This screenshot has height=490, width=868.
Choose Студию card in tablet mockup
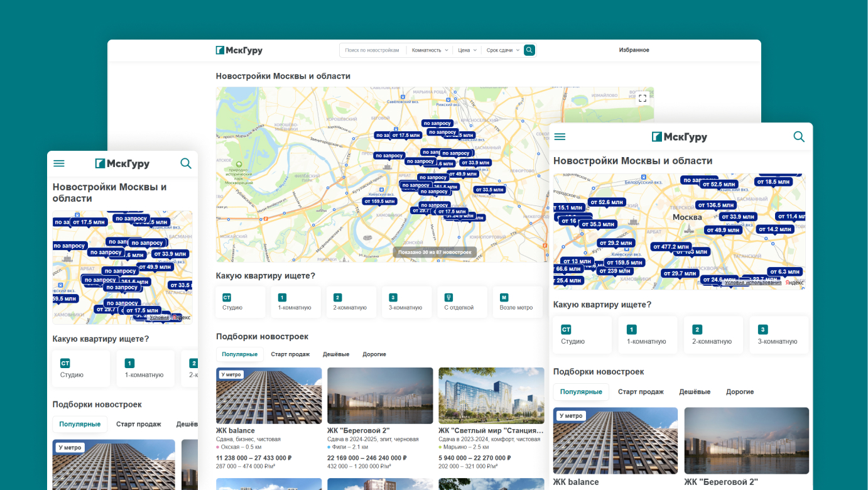(582, 335)
